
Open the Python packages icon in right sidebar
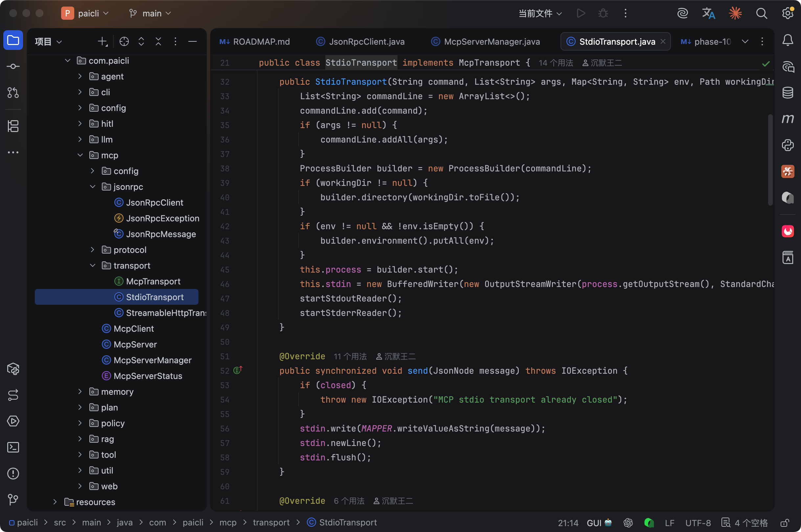pos(788,145)
